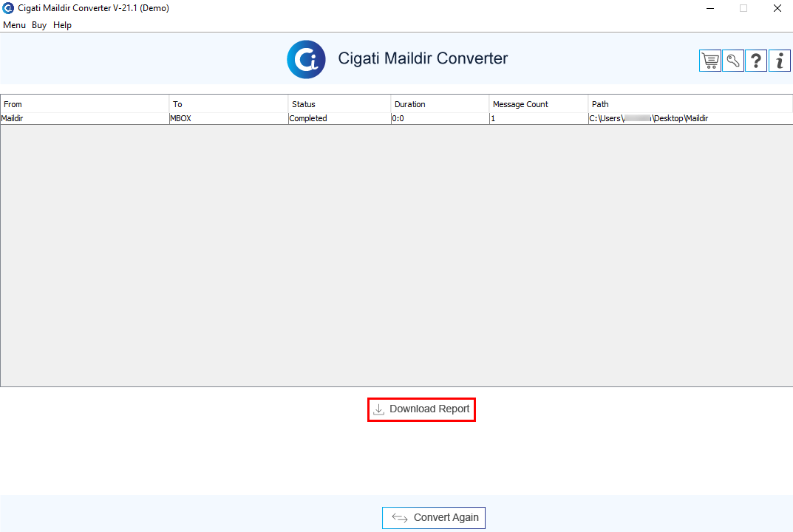793x532 pixels.
Task: Click the Cigati logo in header
Action: pos(306,60)
